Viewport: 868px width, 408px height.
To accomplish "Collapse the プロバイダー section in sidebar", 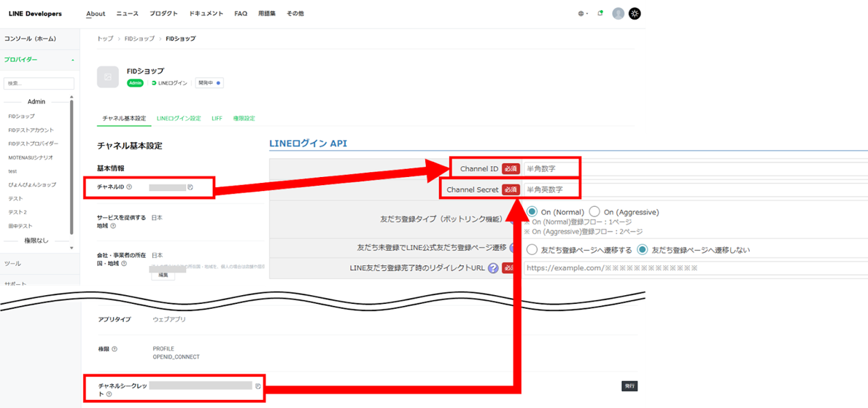I will coord(72,60).
